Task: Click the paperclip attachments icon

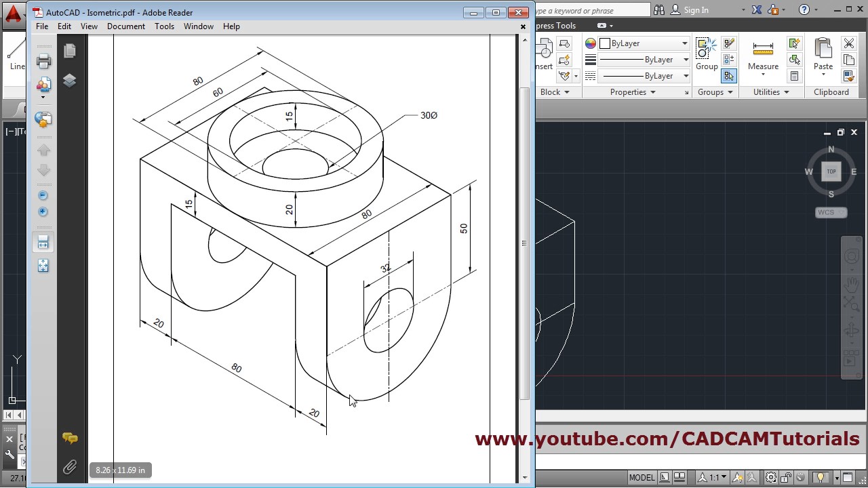Action: [x=70, y=467]
